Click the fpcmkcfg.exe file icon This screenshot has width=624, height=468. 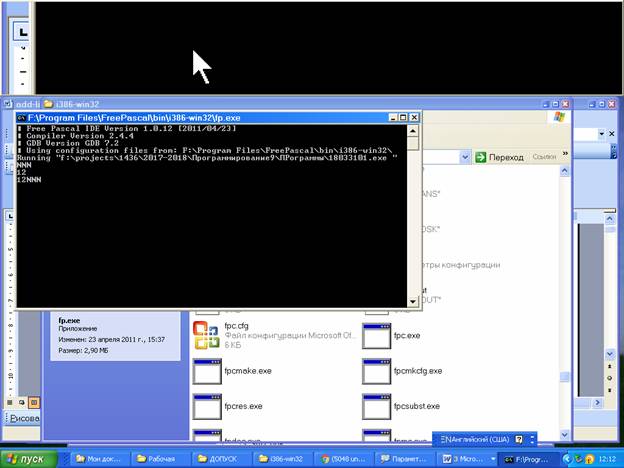pyautogui.click(x=376, y=371)
